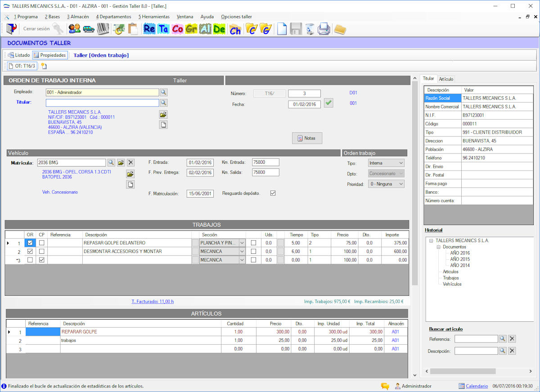Click the barcode icon in toolbar
The image size is (540, 392).
(x=103, y=29)
